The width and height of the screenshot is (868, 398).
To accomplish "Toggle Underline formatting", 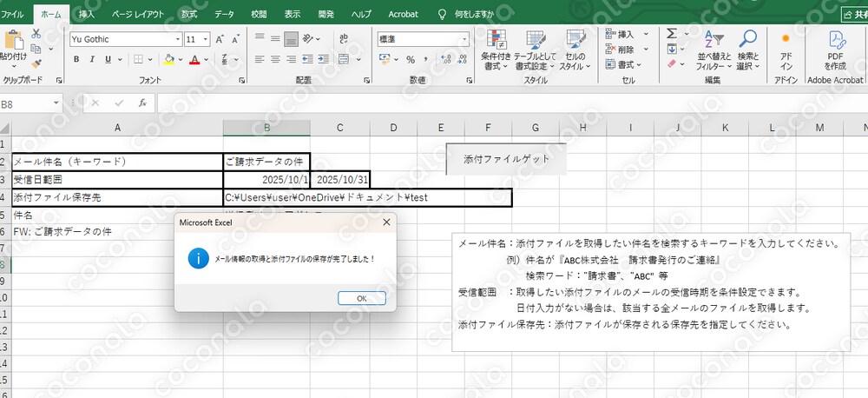I will 108,59.
